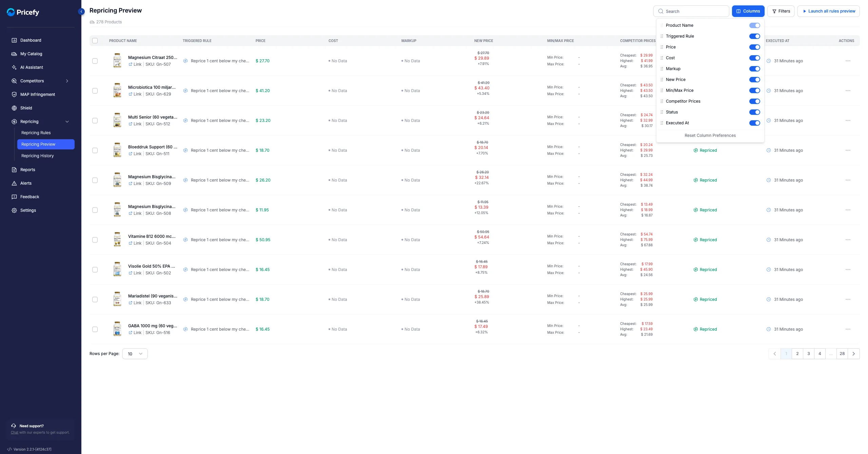Open Link for SKU Gn-512
Viewport: 868px width, 454px height.
click(135, 124)
